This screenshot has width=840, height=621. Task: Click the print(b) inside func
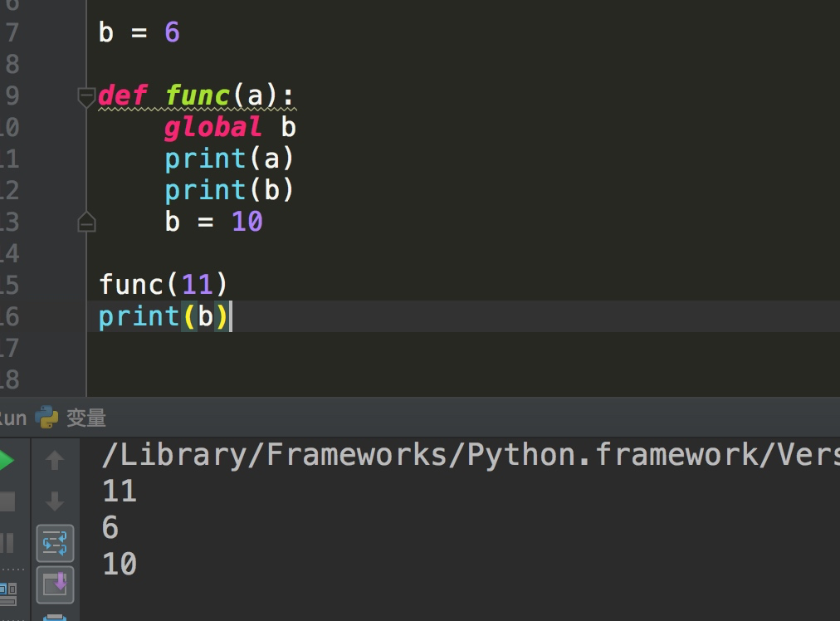[x=229, y=190]
